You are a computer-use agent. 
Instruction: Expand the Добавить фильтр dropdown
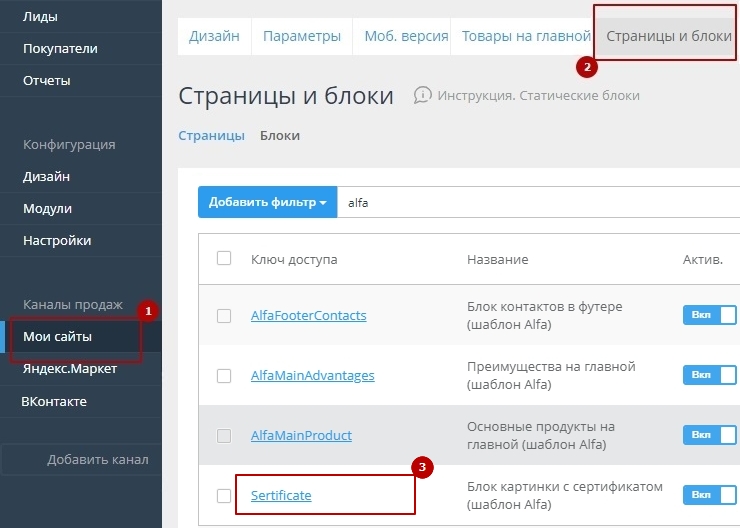267,202
